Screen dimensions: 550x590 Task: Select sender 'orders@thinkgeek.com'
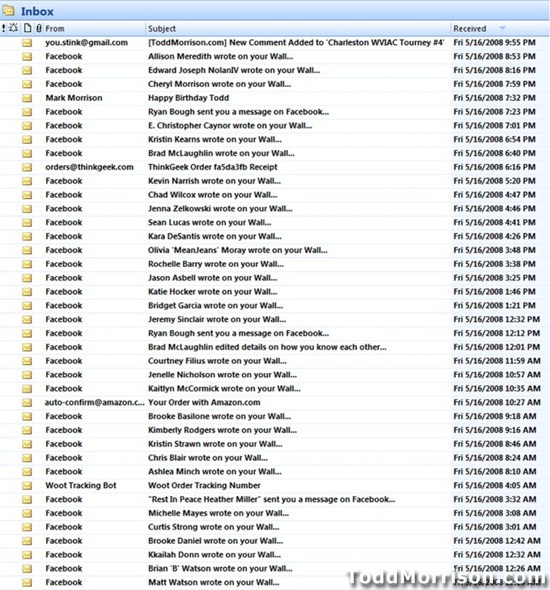(x=90, y=167)
